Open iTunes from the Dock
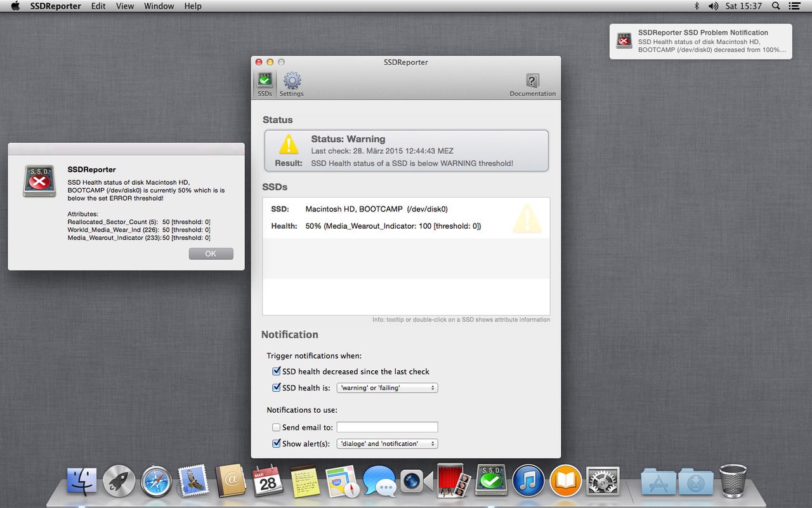The image size is (812, 508). [528, 481]
